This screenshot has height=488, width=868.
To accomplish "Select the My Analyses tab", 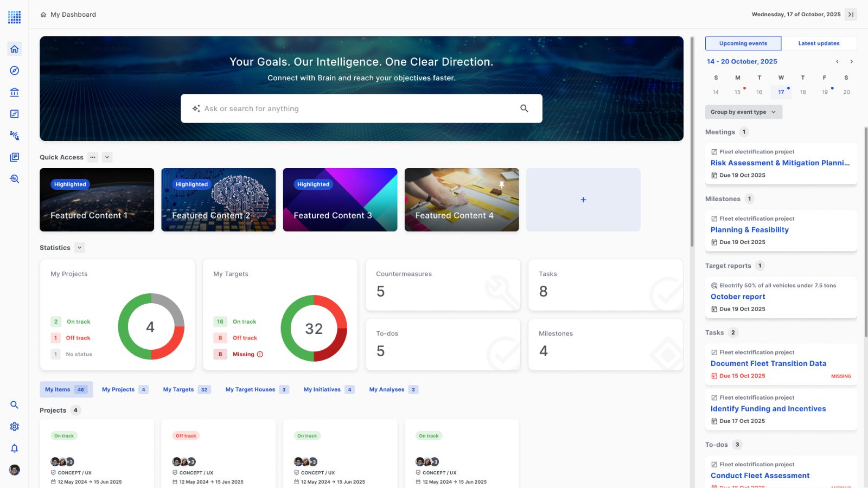I will [393, 389].
